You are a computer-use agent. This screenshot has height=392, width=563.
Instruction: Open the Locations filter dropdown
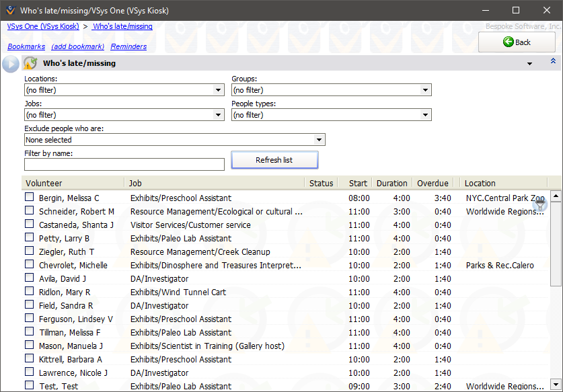(x=218, y=90)
